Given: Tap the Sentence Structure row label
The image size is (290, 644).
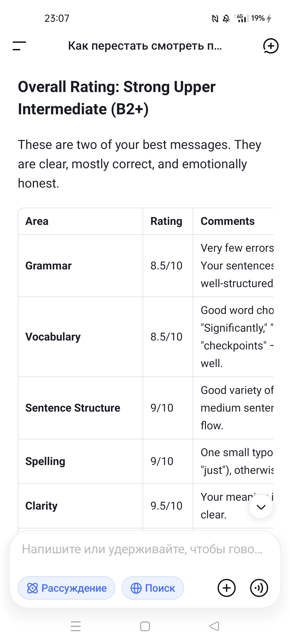Looking at the screenshot, I should point(73,408).
